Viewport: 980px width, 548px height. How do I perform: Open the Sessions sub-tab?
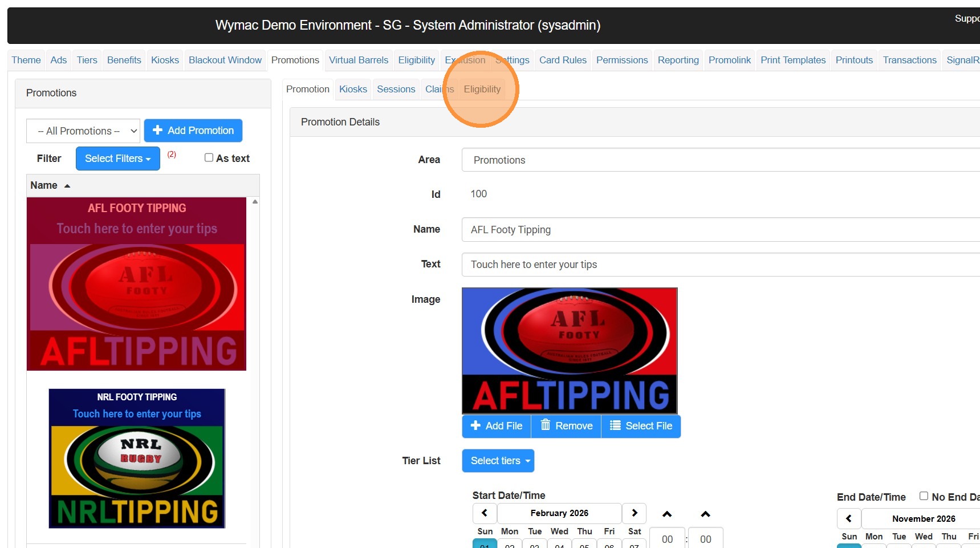point(396,89)
